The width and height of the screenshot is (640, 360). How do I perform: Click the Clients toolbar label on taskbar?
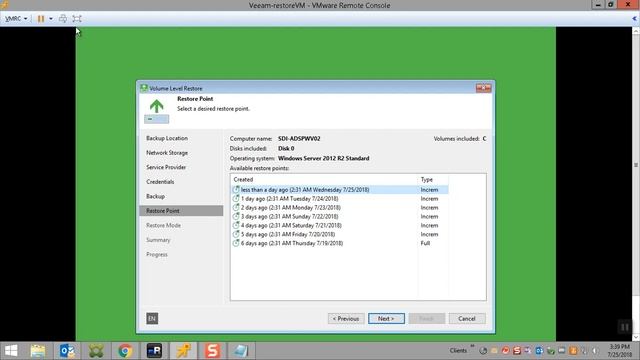458,351
